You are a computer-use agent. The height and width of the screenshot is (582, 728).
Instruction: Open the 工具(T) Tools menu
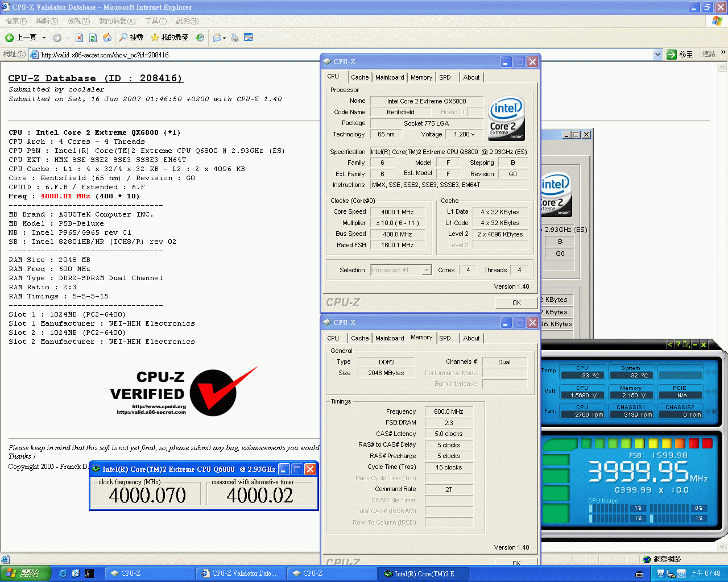[x=155, y=21]
